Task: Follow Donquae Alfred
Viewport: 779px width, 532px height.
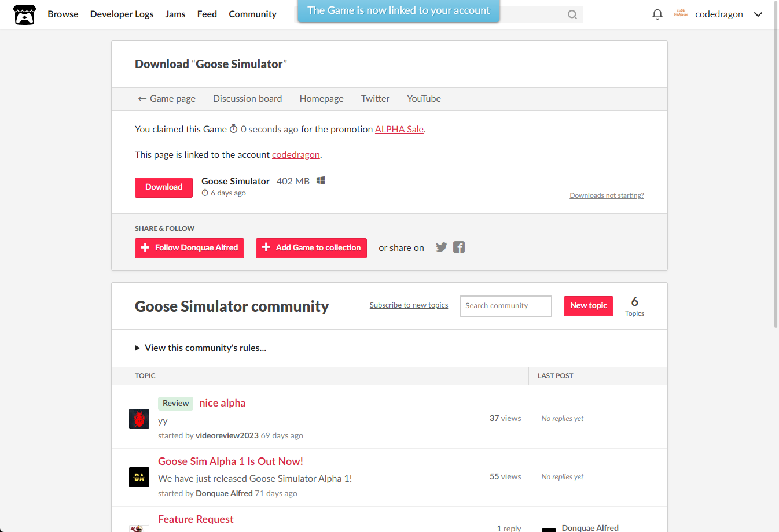Action: [190, 248]
